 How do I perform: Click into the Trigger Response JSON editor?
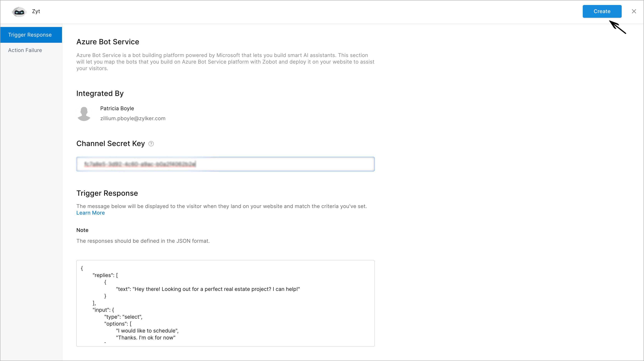tap(225, 303)
